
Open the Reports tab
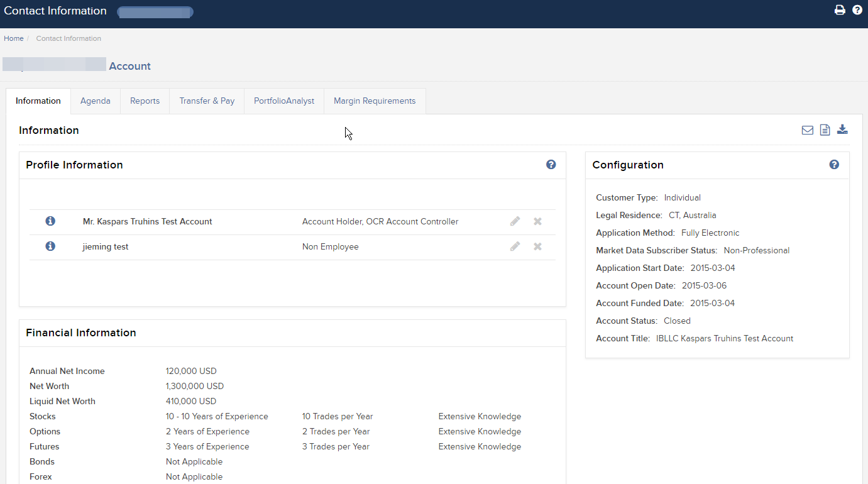pyautogui.click(x=145, y=101)
